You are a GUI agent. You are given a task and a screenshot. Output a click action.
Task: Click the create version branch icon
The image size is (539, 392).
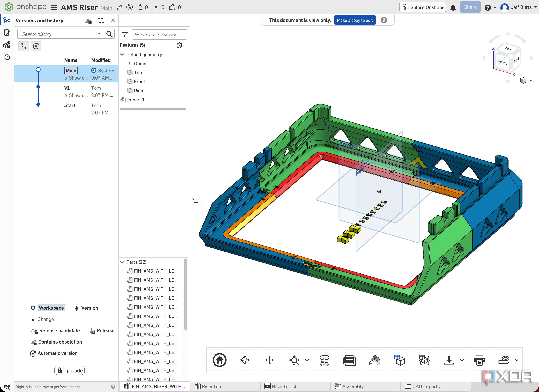(23, 46)
